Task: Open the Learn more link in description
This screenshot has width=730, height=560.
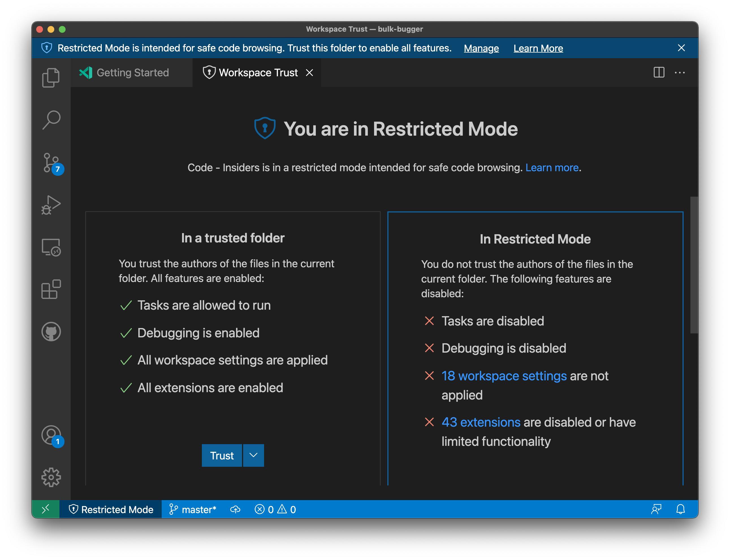Action: pos(552,167)
